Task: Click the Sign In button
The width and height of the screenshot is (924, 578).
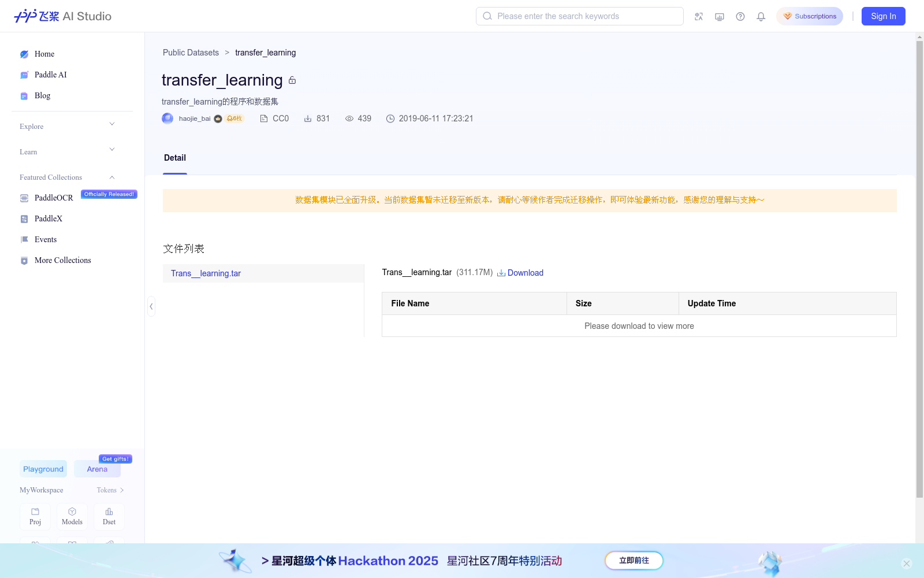Action: coord(884,16)
